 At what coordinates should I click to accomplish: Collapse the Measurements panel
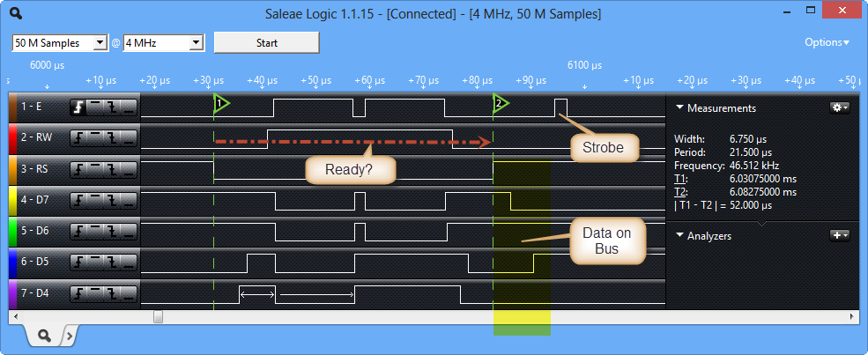pyautogui.click(x=679, y=108)
